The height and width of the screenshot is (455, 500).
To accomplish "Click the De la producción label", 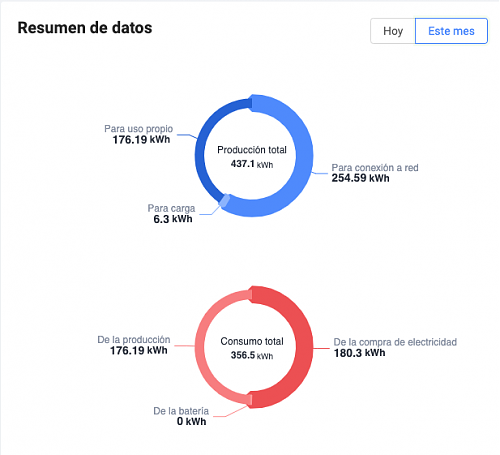I will (x=134, y=340).
